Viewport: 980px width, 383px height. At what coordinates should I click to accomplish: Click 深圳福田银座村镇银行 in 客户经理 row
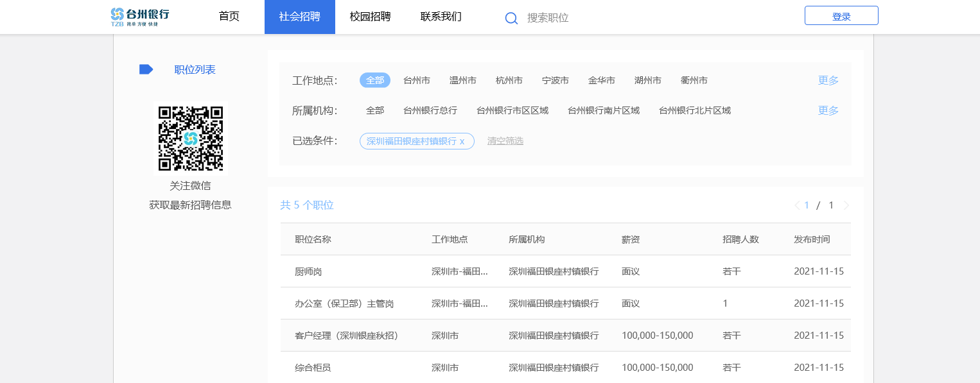point(554,336)
